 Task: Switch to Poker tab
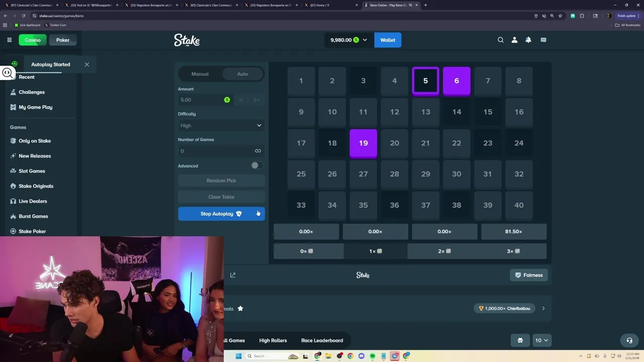(x=63, y=40)
